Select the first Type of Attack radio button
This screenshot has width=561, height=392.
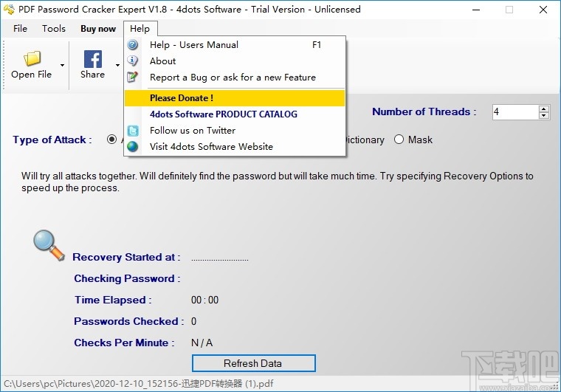pyautogui.click(x=111, y=139)
